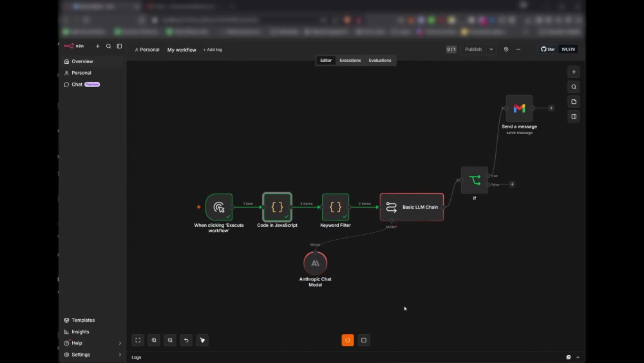The width and height of the screenshot is (644, 363).
Task: Click the tidy up pointer icon
Action: click(202, 340)
